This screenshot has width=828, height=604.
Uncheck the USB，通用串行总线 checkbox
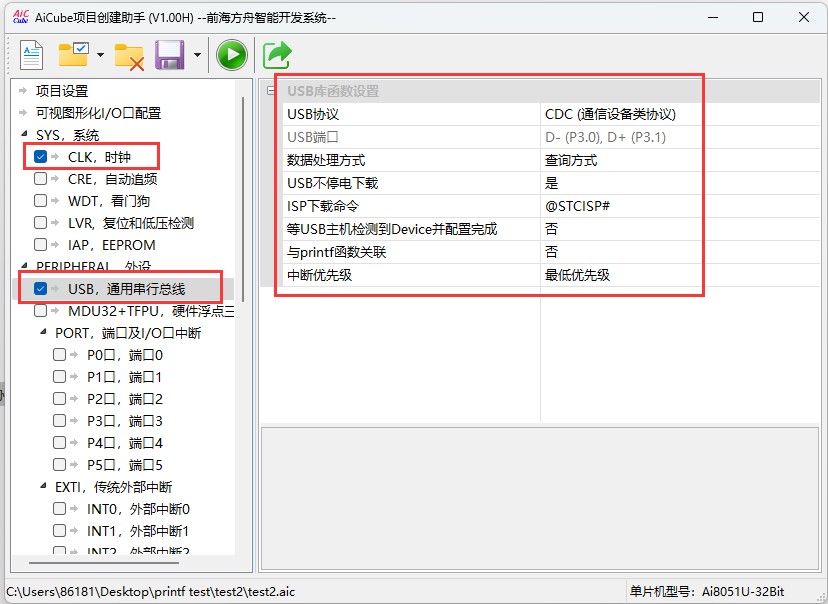[40, 288]
